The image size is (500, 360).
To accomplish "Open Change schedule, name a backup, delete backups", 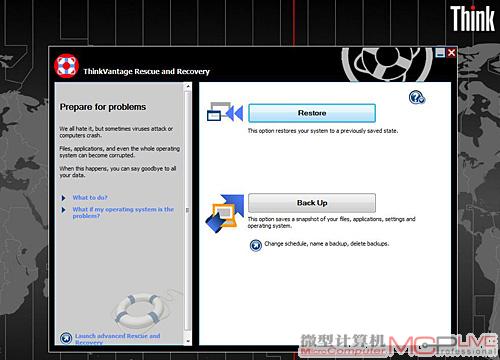I will pos(326,244).
